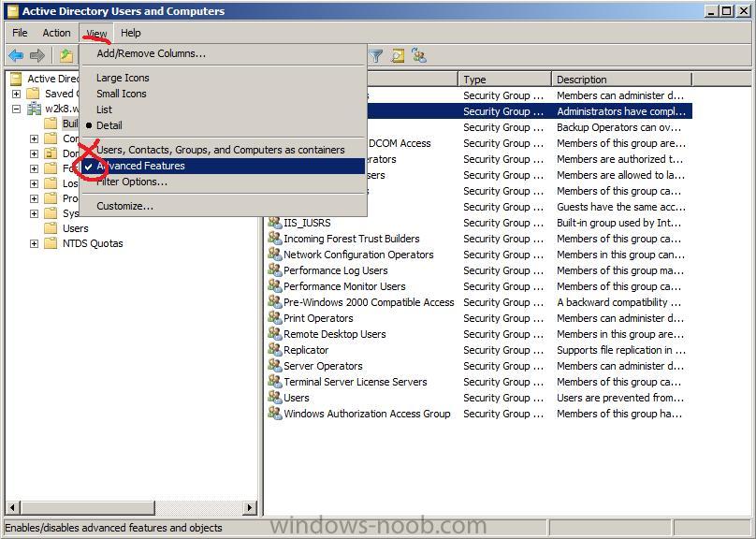This screenshot has width=756, height=539.
Task: Click the left arrow of the tree's horizontal scrollbar
Action: click(12, 507)
